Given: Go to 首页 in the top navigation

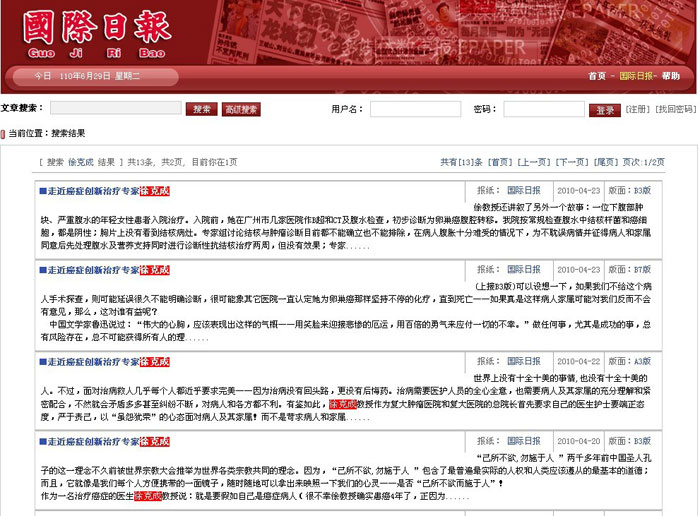Looking at the screenshot, I should point(596,76).
